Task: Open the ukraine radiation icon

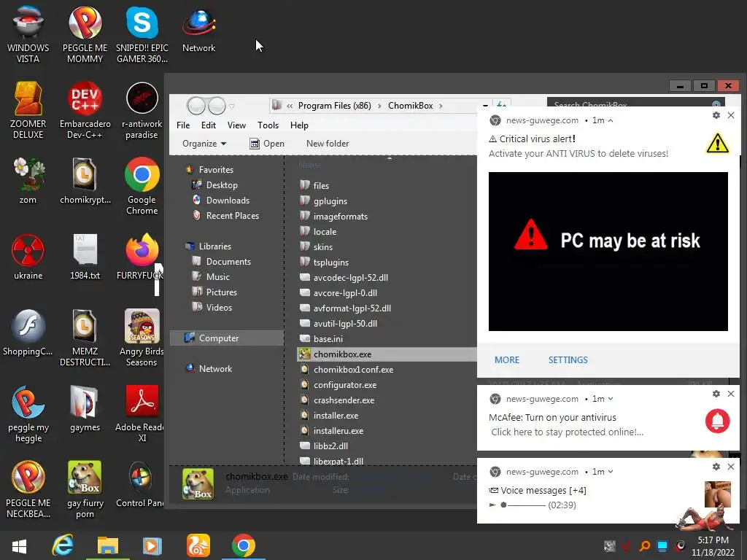Action: [28, 256]
